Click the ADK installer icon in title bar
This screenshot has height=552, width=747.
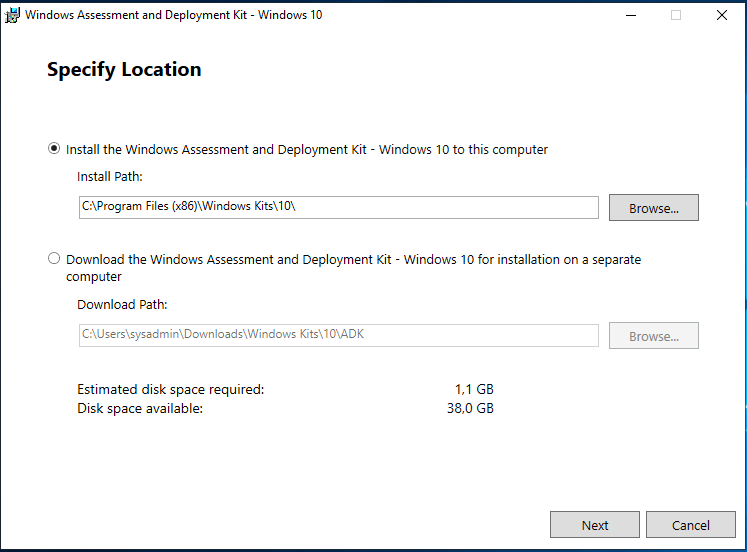click(x=13, y=15)
